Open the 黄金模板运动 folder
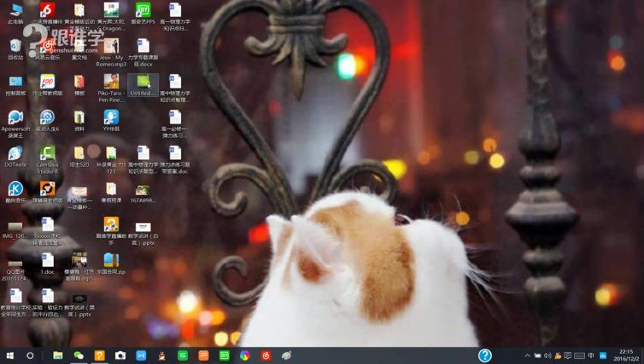Viewport: 644px width, 364px height. coord(80,16)
